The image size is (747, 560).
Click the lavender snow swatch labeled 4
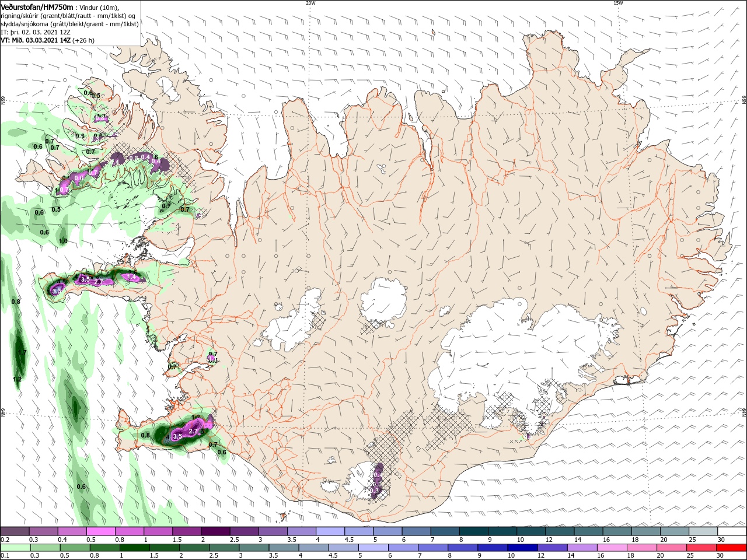pyautogui.click(x=330, y=531)
